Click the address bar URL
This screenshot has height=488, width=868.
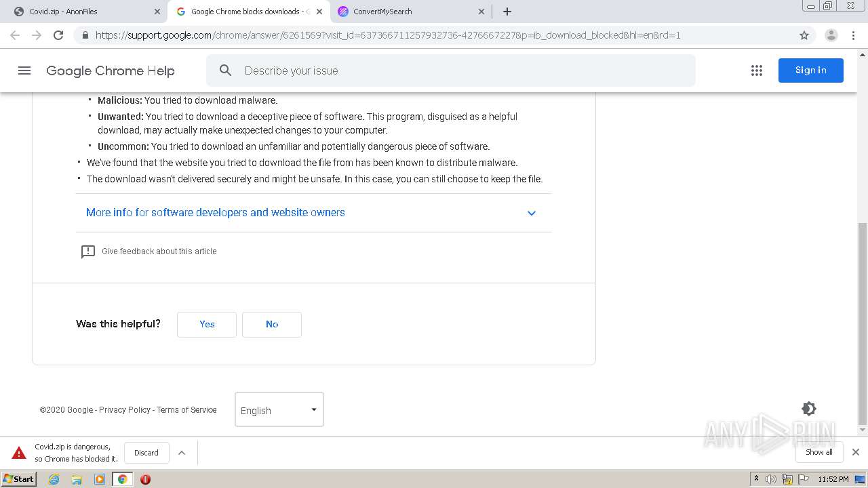pos(388,35)
